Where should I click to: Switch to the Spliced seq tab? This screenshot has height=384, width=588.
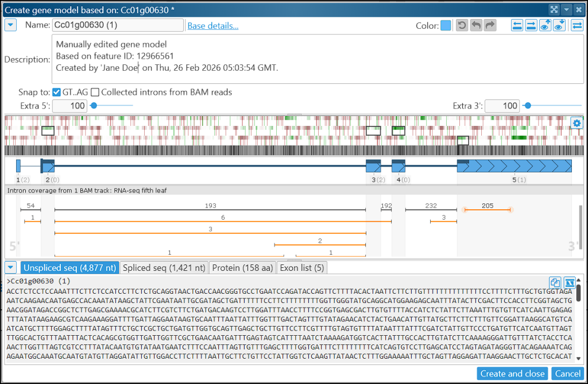pos(164,267)
